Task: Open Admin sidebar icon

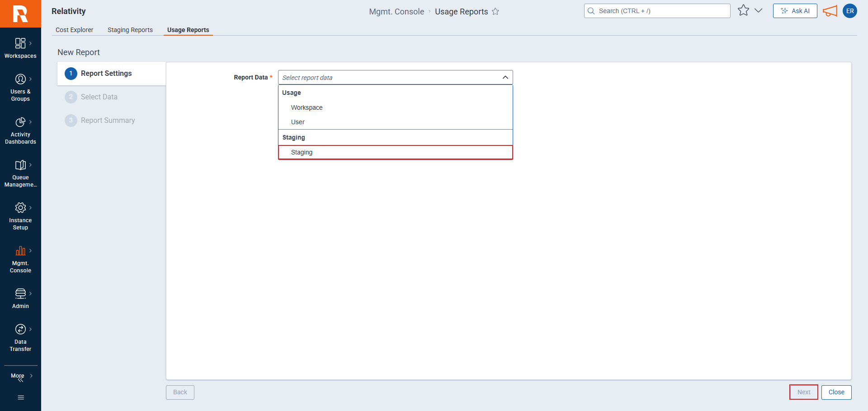Action: point(20,294)
